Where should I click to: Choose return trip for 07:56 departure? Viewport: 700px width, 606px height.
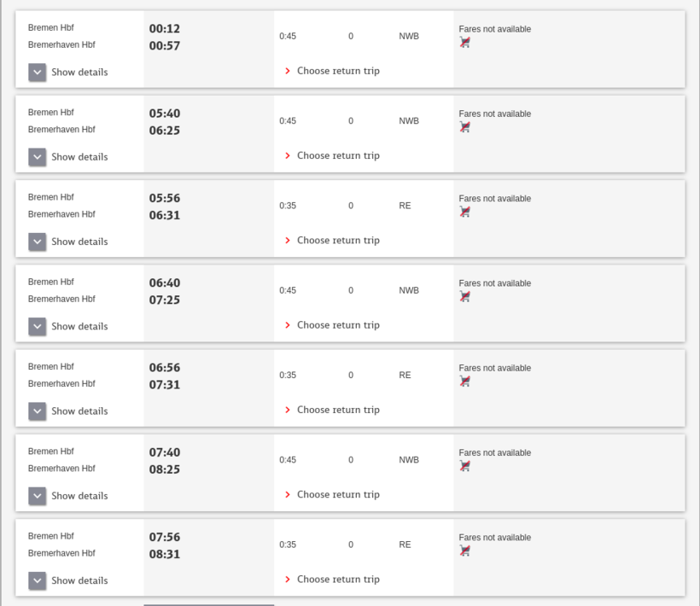tap(337, 580)
